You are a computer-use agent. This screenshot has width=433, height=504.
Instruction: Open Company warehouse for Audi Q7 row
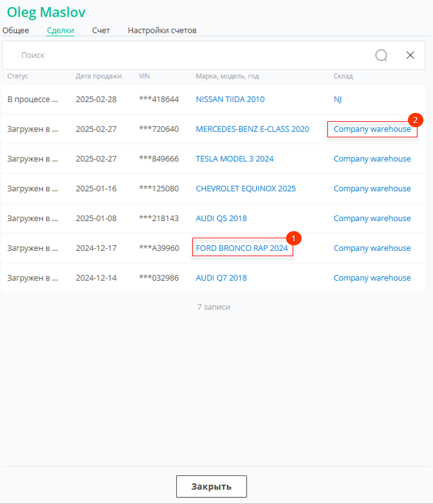[372, 278]
